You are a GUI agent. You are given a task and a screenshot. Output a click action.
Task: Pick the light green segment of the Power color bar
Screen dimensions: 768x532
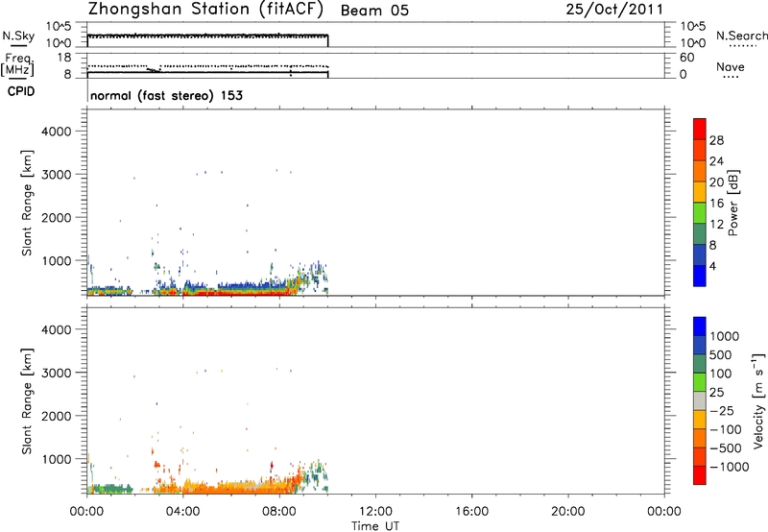700,213
